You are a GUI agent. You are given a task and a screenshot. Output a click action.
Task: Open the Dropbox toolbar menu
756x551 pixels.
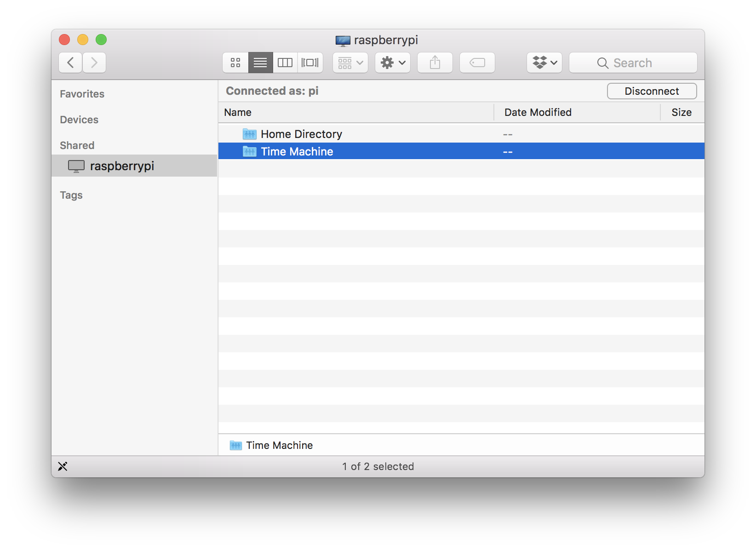[544, 63]
